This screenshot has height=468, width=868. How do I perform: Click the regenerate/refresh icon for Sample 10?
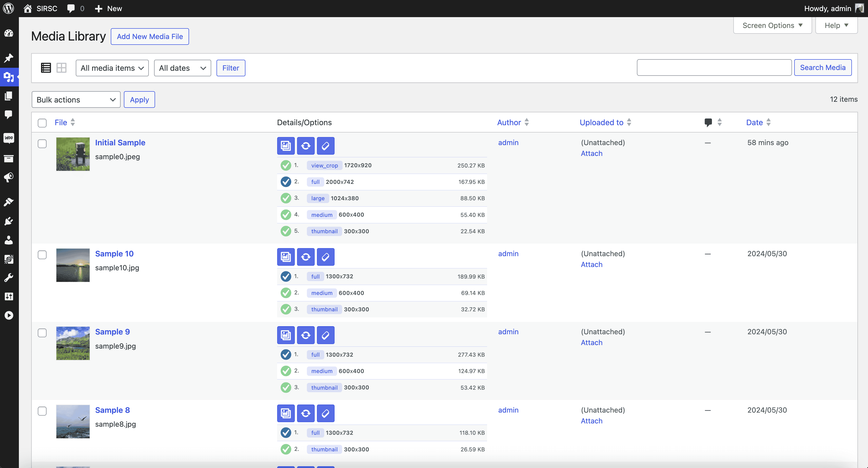[x=305, y=256]
